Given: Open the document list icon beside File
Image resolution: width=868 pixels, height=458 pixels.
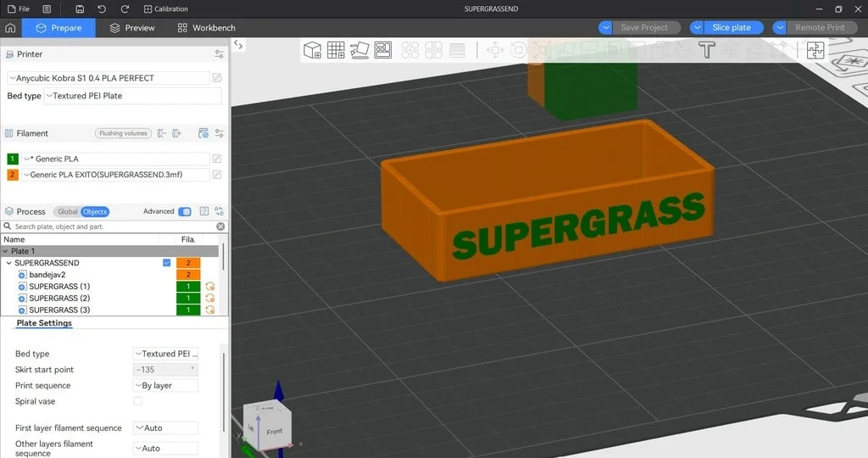Looking at the screenshot, I should [x=47, y=8].
